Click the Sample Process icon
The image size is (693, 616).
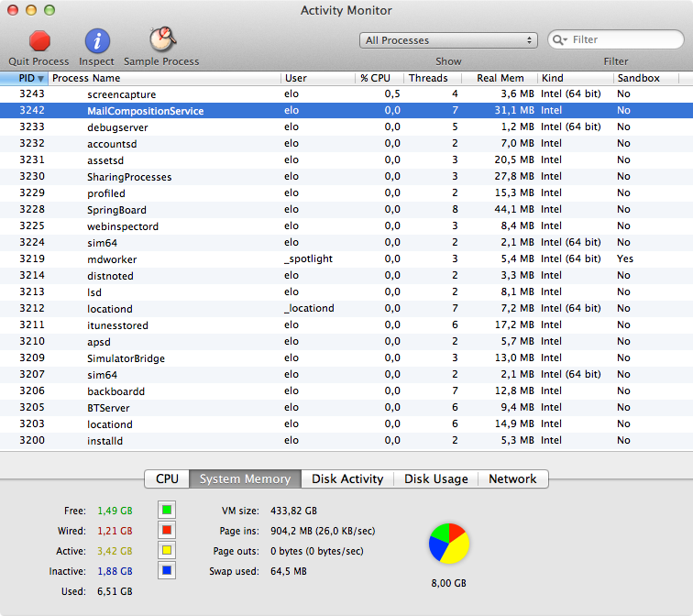tap(162, 40)
